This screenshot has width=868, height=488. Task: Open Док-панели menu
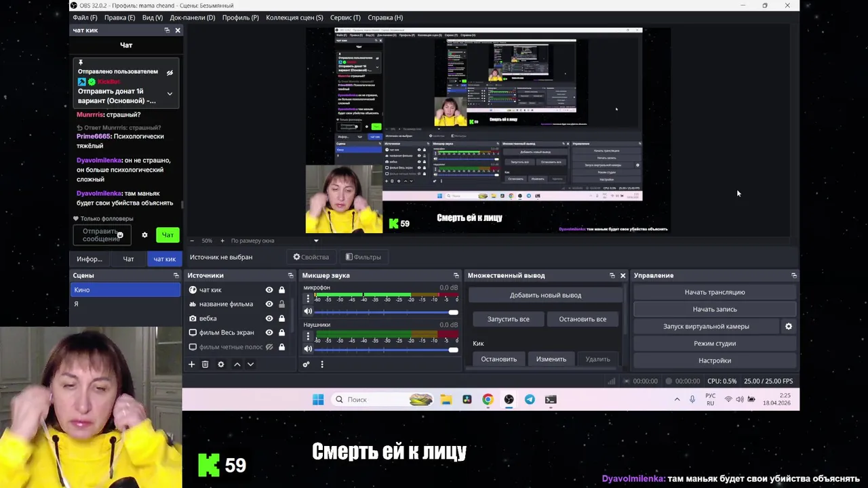click(x=193, y=18)
